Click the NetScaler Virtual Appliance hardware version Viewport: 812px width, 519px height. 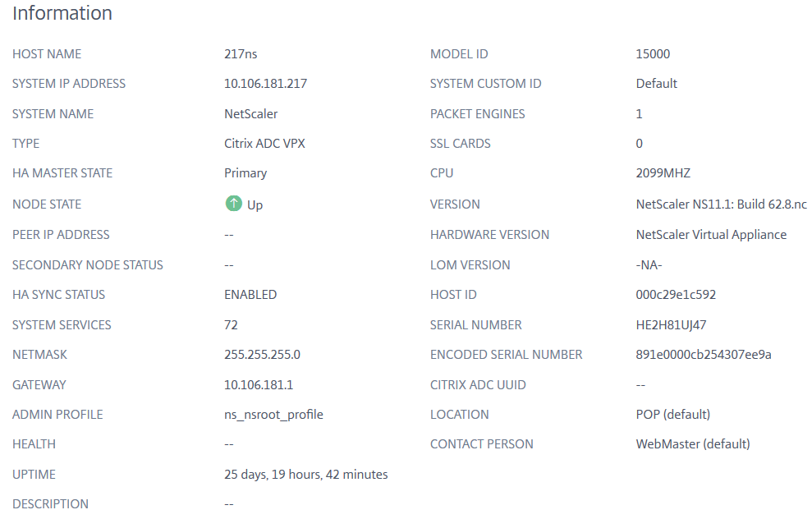[x=710, y=235]
